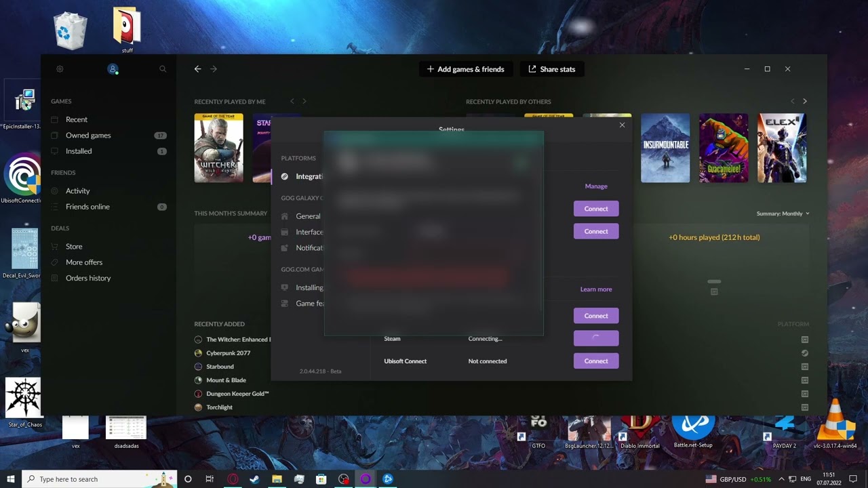The height and width of the screenshot is (488, 868).
Task: Open Task View on the taskbar
Action: point(210,479)
